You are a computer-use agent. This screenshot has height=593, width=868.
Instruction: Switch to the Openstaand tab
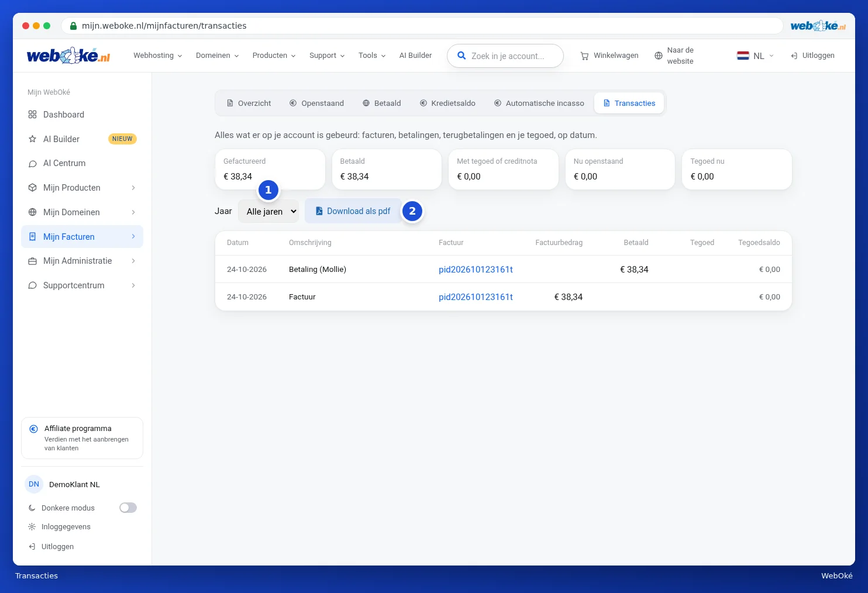click(316, 103)
